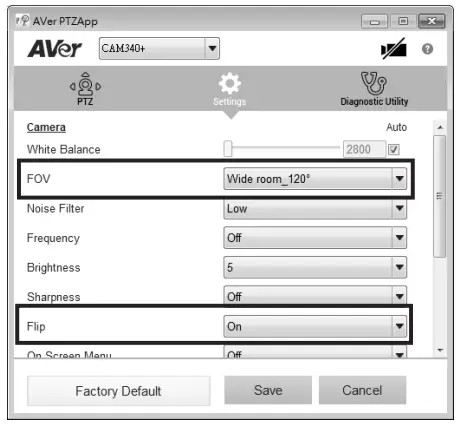458x429 pixels.
Task: Click the Brightness label
Action: (x=53, y=268)
